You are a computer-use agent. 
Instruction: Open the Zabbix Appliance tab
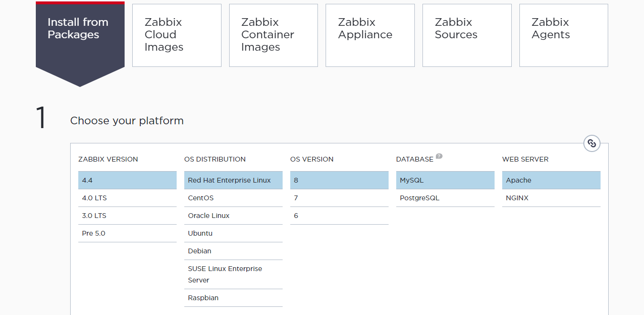point(370,35)
